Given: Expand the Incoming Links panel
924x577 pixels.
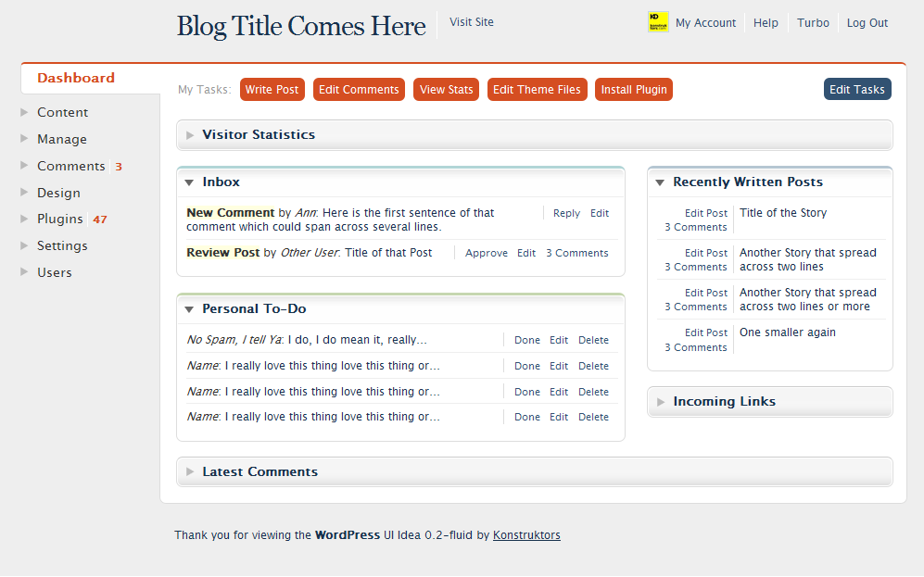Looking at the screenshot, I should coord(661,402).
